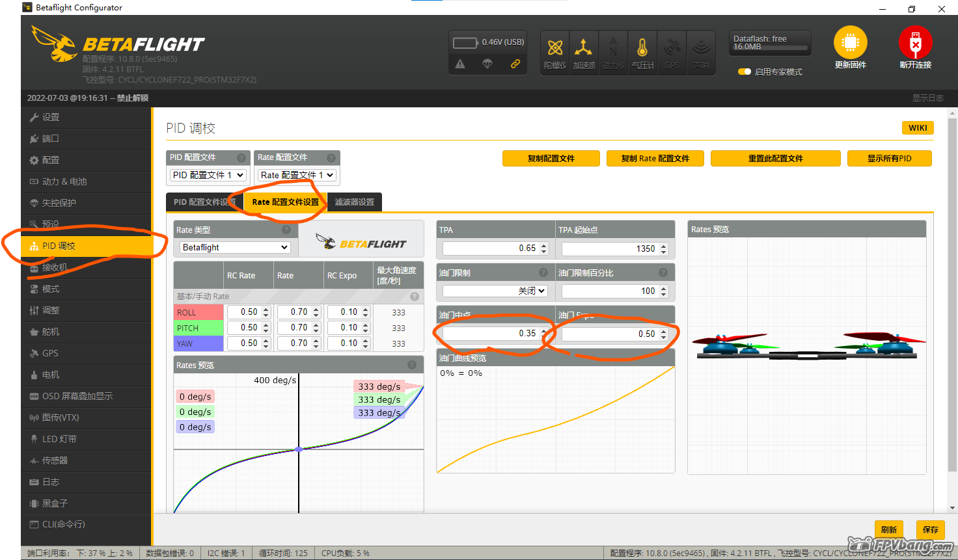Click 重置此配置文件 reset button

[x=776, y=158]
